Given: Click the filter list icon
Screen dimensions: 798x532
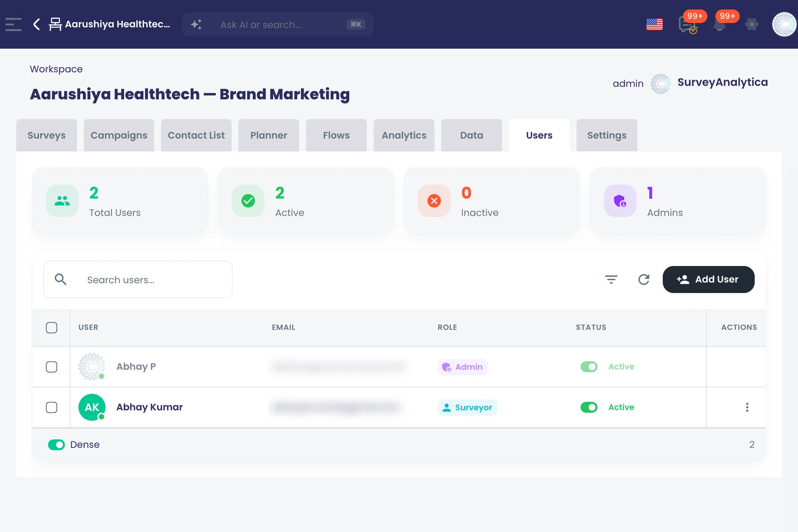Looking at the screenshot, I should pos(611,279).
